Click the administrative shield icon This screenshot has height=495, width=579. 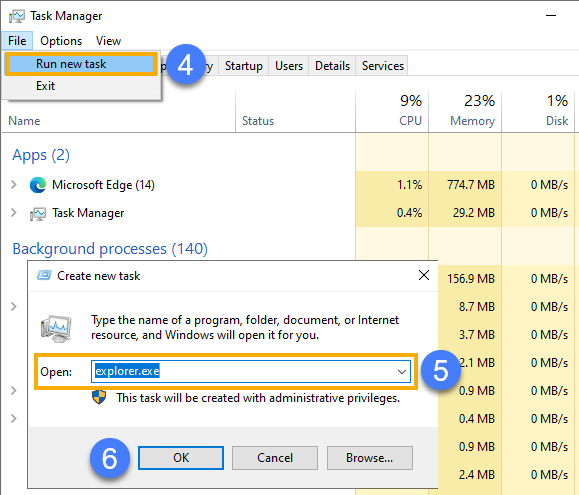99,398
